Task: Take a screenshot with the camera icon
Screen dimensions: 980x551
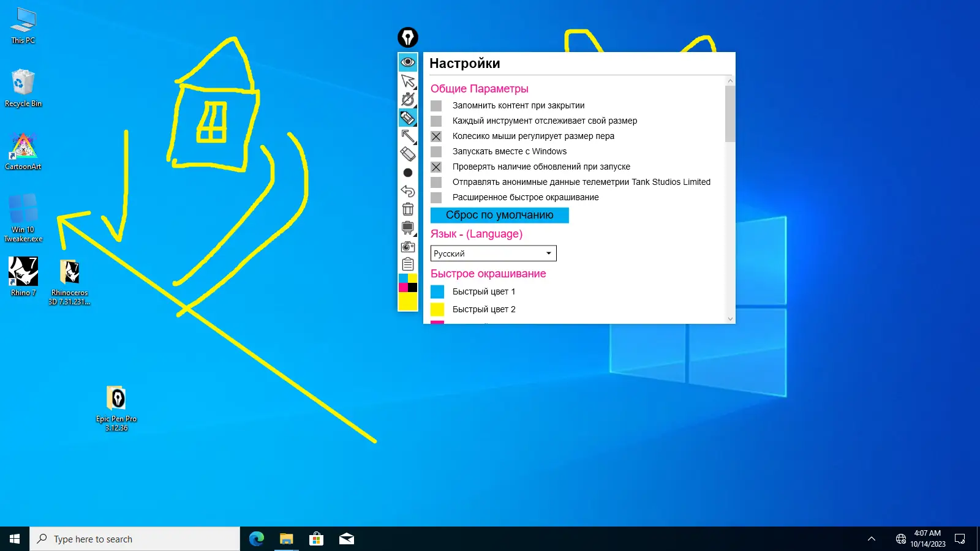Action: (x=408, y=246)
